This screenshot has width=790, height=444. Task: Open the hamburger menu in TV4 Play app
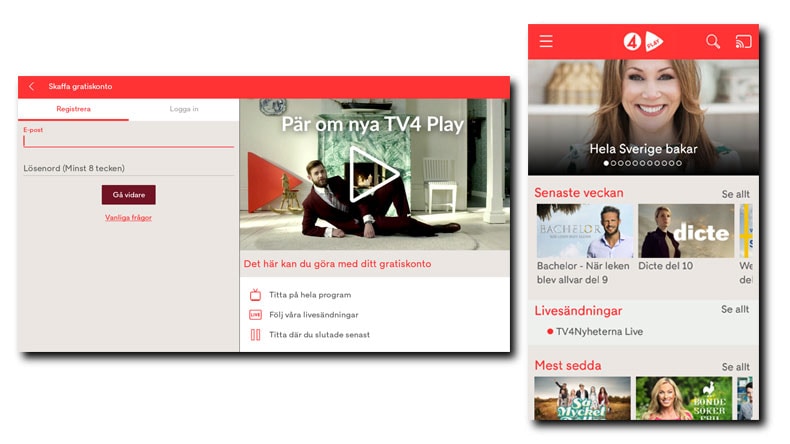546,42
